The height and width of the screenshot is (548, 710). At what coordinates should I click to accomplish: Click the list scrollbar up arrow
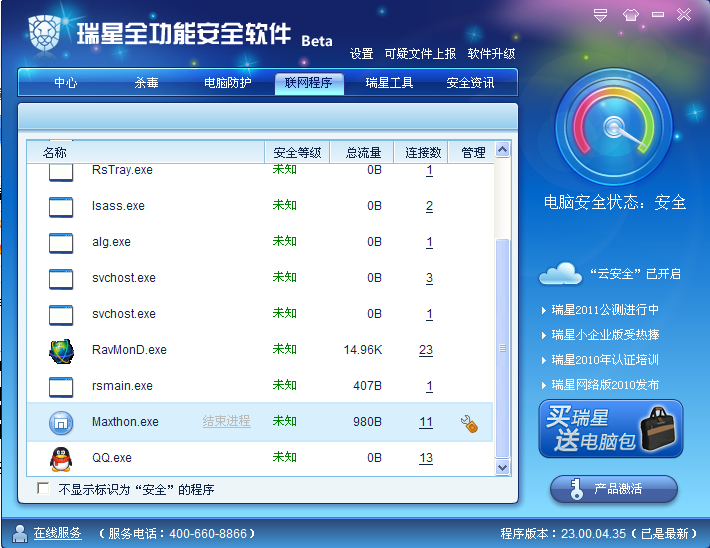[x=503, y=149]
